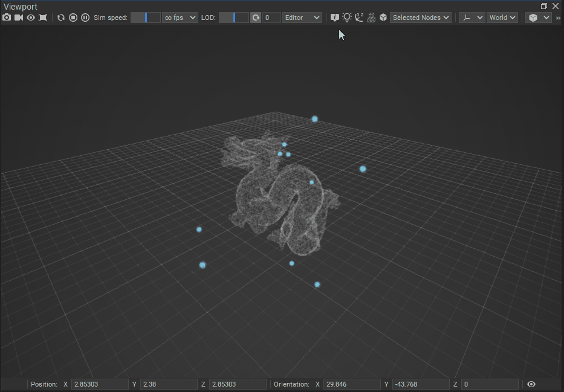Click the 'Position:' label in status bar

coord(44,384)
